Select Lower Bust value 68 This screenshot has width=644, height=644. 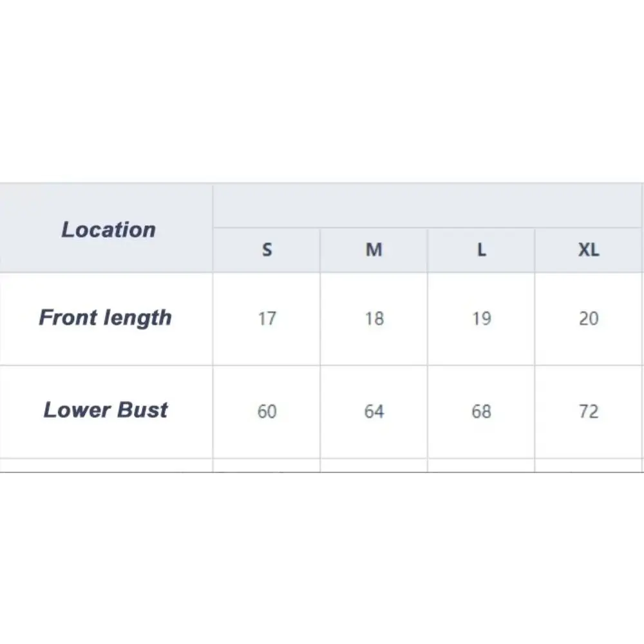coord(481,411)
